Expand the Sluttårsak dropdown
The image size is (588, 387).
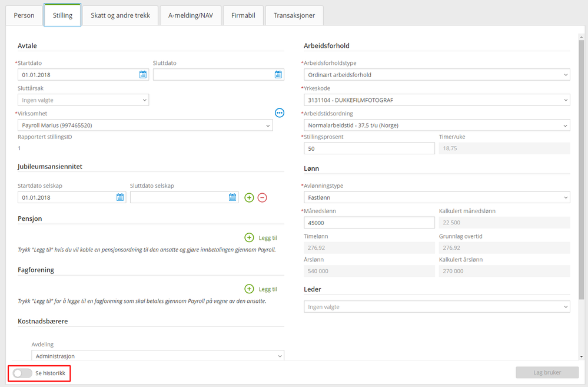(83, 100)
